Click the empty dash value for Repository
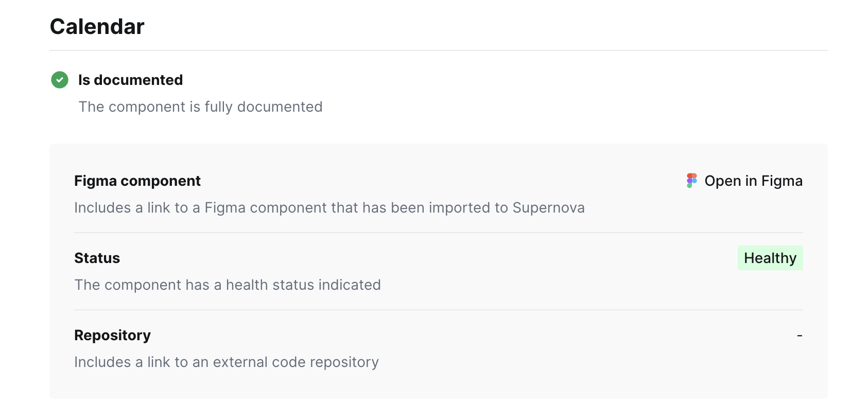The height and width of the screenshot is (420, 868). point(799,336)
